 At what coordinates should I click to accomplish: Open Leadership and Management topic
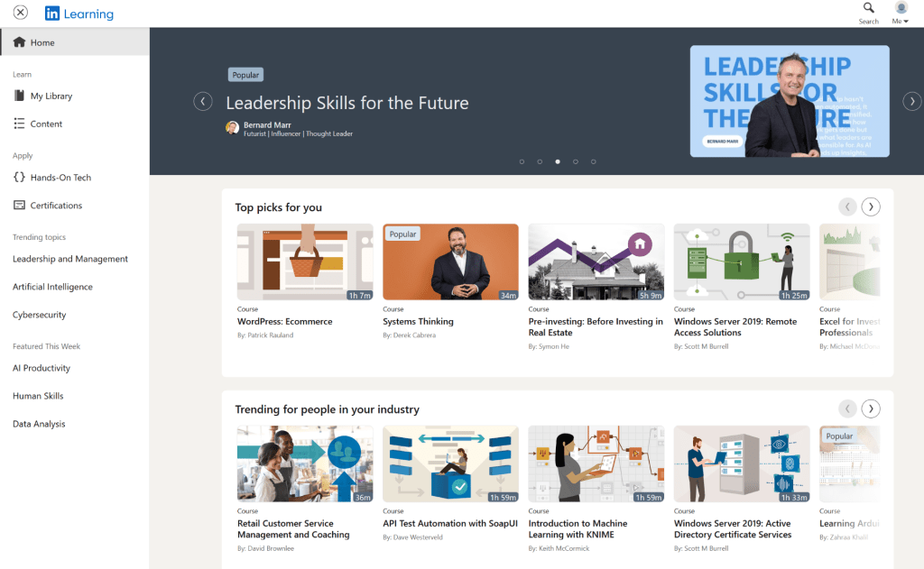[x=70, y=259]
